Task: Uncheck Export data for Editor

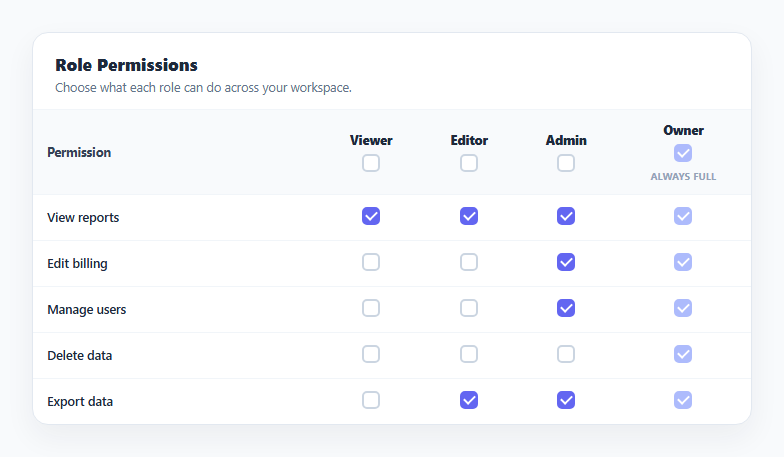Action: point(469,400)
